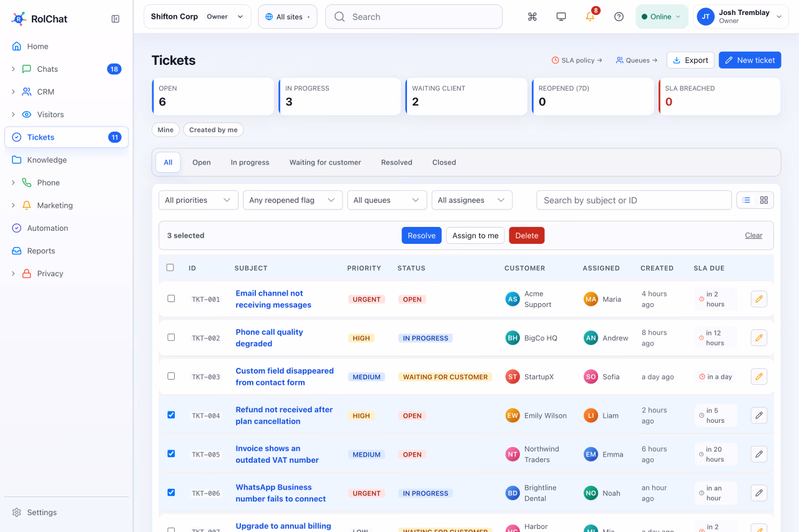Open the help question mark icon
Image resolution: width=799 pixels, height=532 pixels.
(x=619, y=17)
